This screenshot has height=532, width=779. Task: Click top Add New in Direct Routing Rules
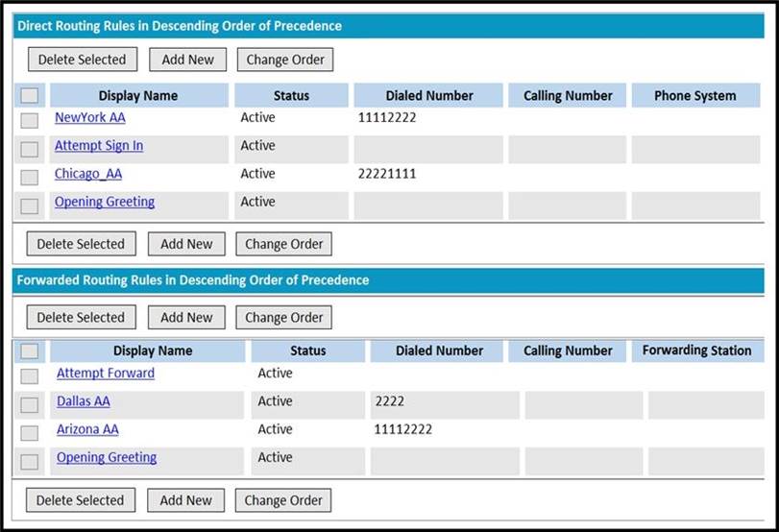click(187, 60)
